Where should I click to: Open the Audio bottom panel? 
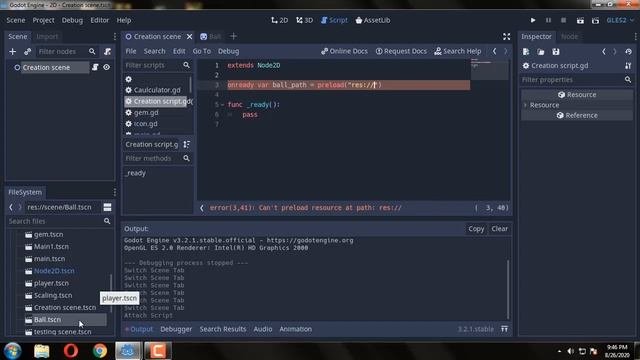click(x=263, y=329)
